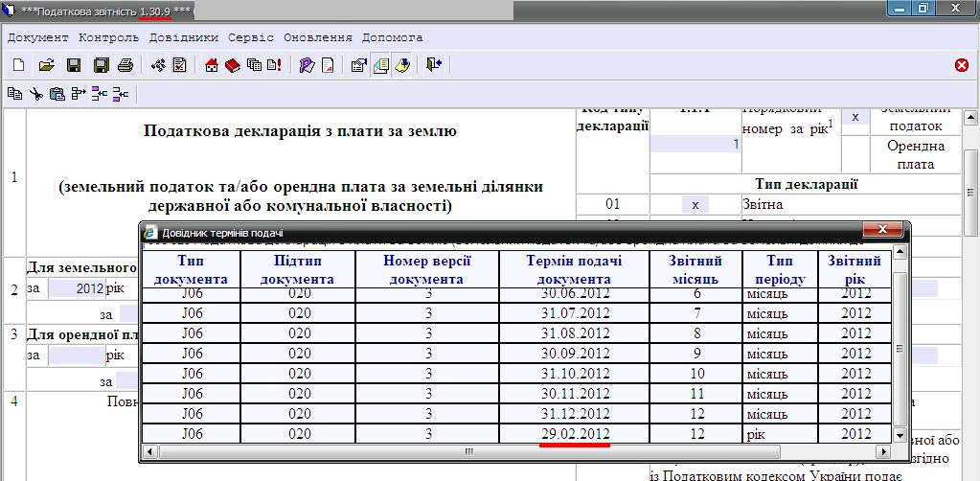Open the red book reference icon
The height and width of the screenshot is (481, 980).
232,65
